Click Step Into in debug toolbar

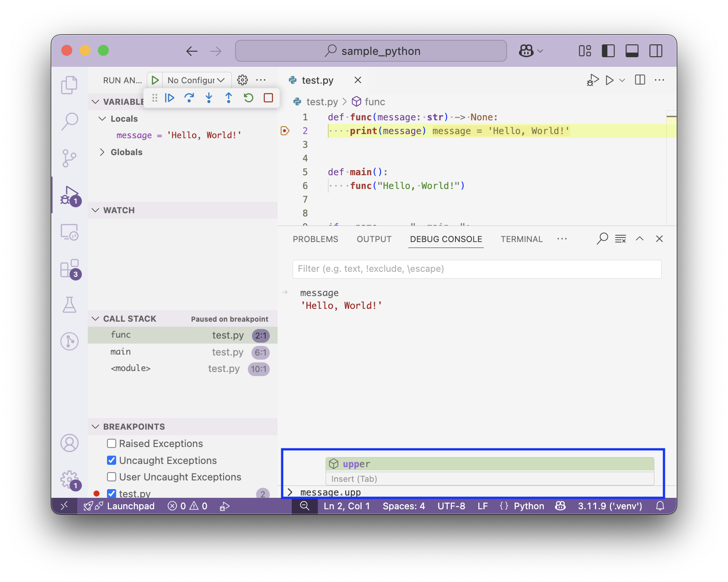pyautogui.click(x=209, y=97)
